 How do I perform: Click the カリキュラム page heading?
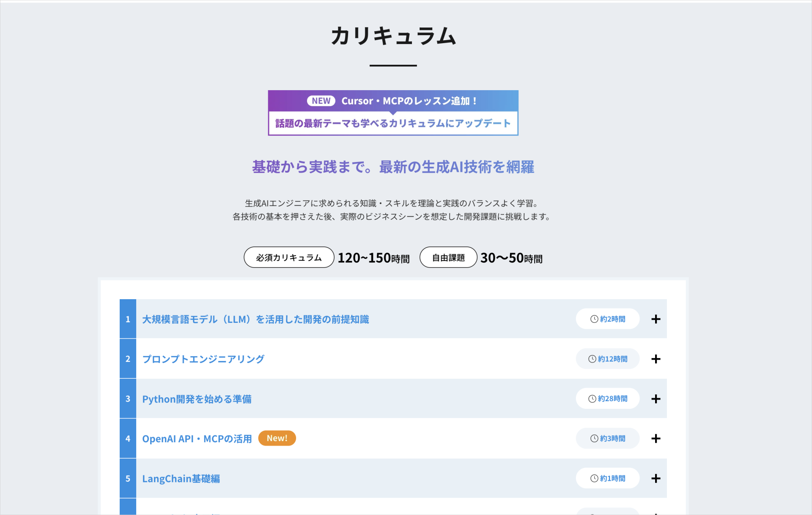point(393,36)
